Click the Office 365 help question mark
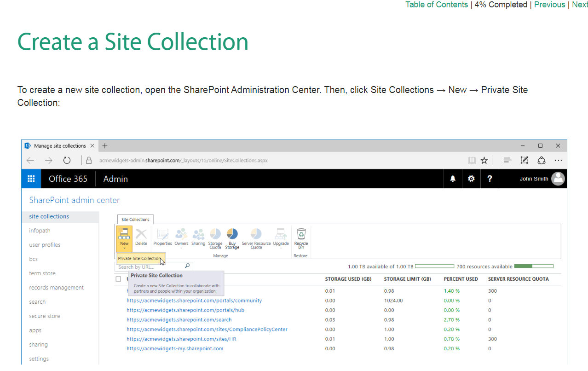588x371 pixels. tap(490, 179)
